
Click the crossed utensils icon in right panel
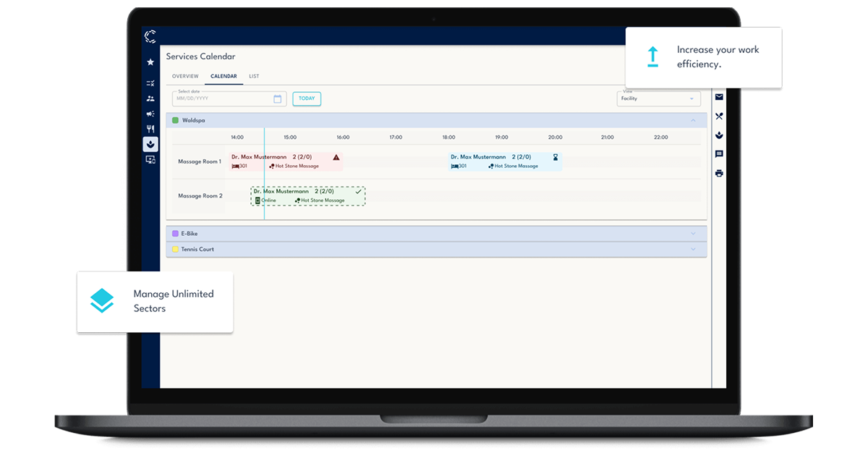[x=719, y=116]
